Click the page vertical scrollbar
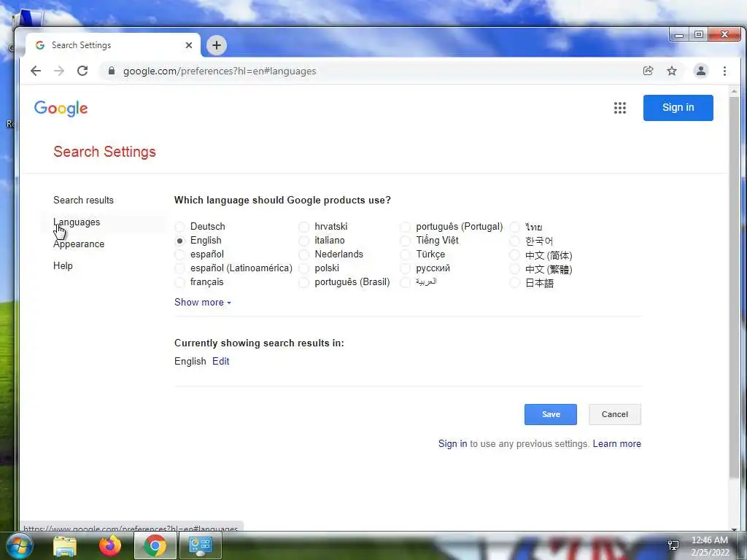747x560 pixels. click(734, 286)
